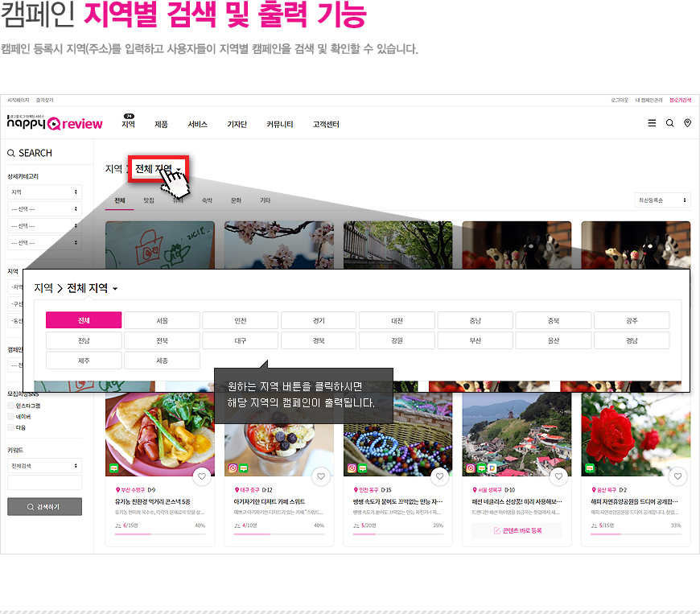
Task: Click the 울산 북구 location pin label
Action: pos(603,490)
